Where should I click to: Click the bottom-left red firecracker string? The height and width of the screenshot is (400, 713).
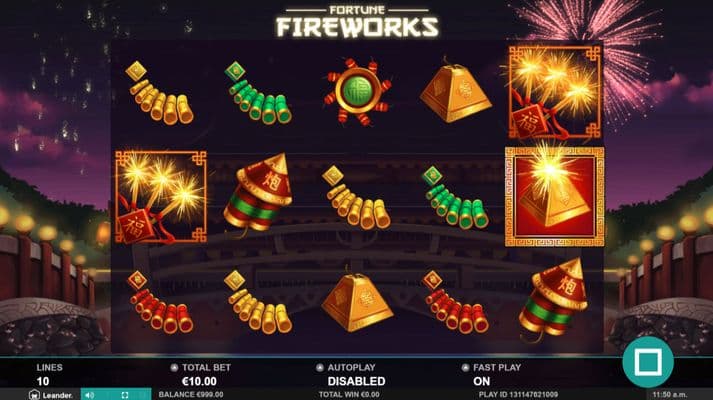pos(160,302)
